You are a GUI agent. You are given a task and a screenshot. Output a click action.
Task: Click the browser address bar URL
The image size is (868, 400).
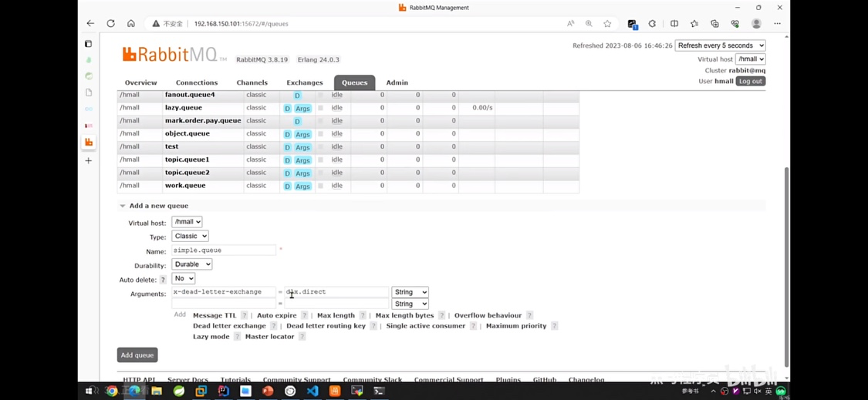[x=241, y=24]
